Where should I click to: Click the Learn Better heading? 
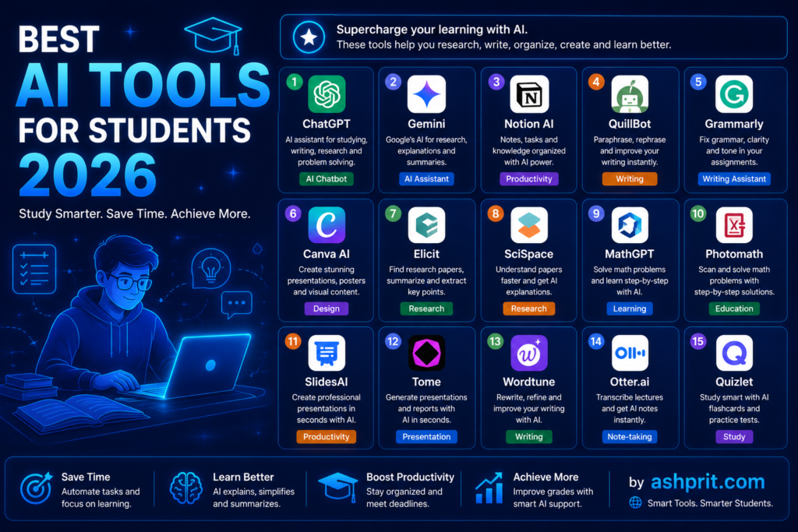(243, 477)
